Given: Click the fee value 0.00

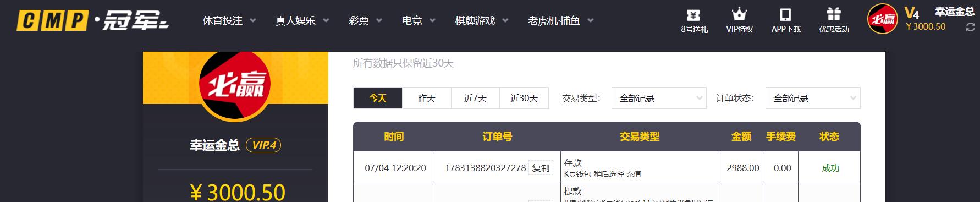Looking at the screenshot, I should pyautogui.click(x=783, y=168).
